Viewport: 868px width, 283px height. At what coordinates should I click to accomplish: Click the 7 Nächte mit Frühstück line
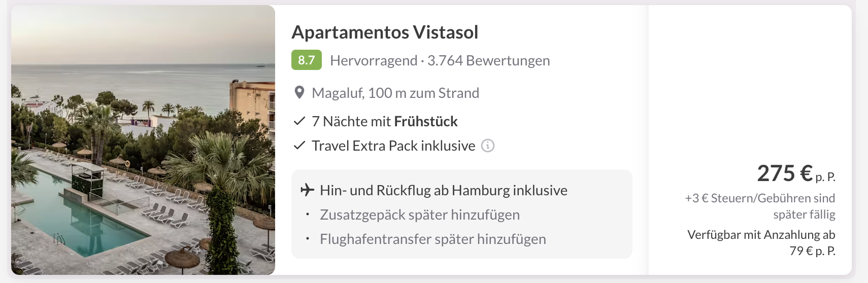[x=385, y=121]
